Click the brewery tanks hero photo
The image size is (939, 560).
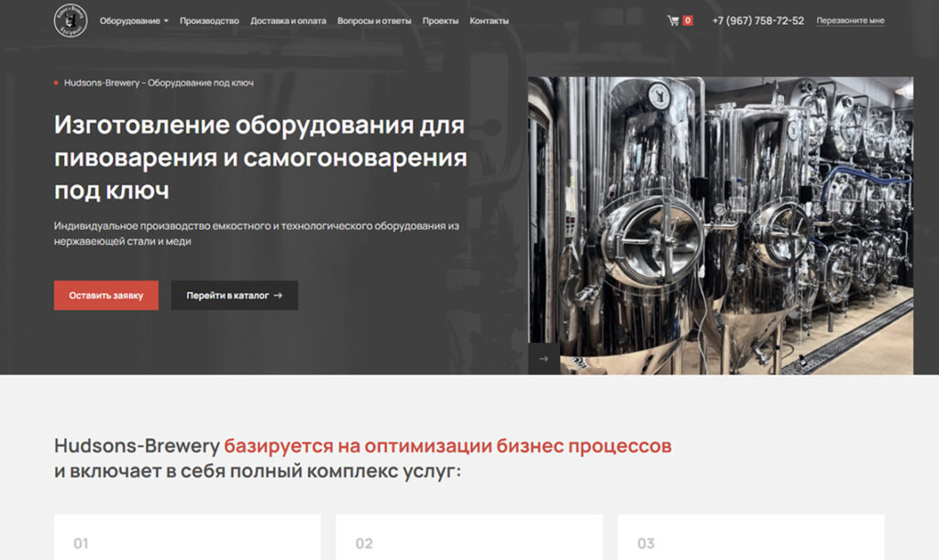click(x=721, y=225)
